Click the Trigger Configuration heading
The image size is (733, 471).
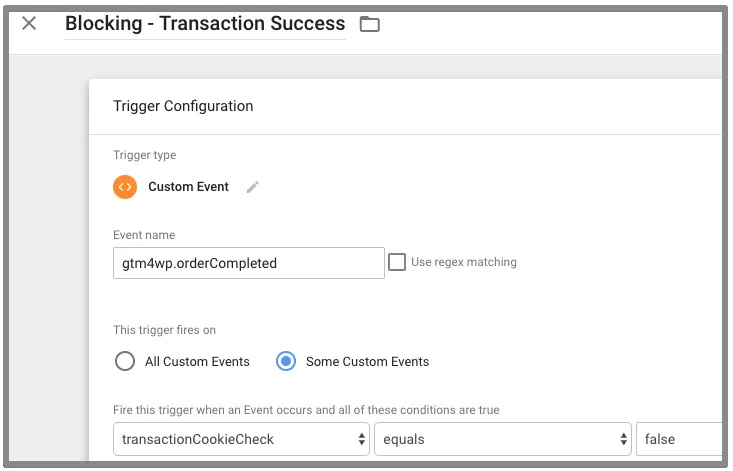click(183, 106)
